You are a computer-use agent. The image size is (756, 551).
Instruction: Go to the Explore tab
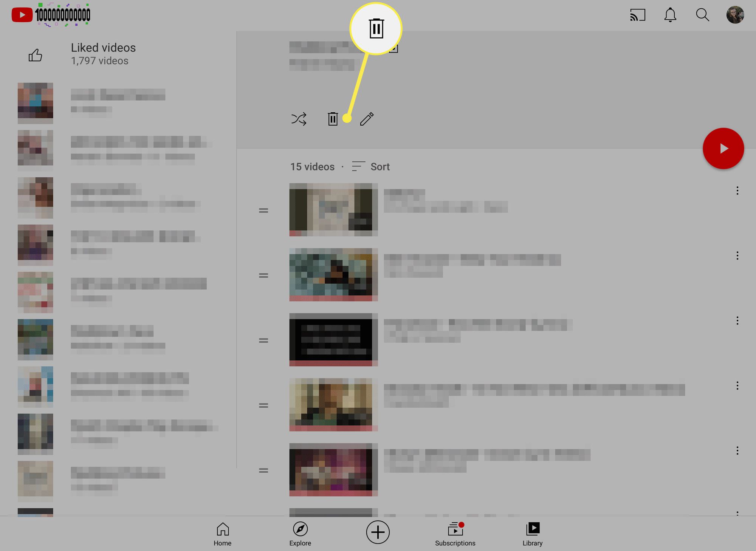300,534
